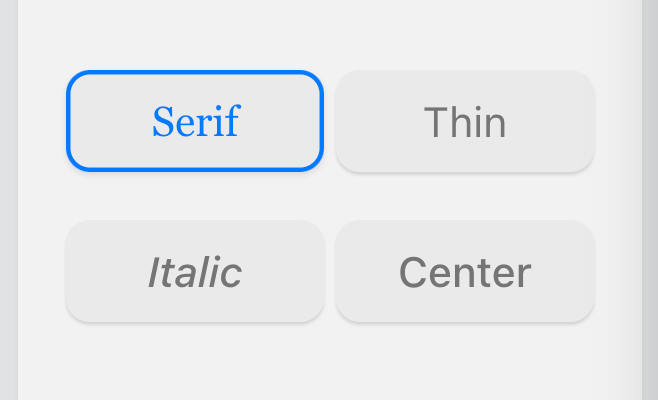Click the Center button
Screen dimensions: 658x400
465,271
